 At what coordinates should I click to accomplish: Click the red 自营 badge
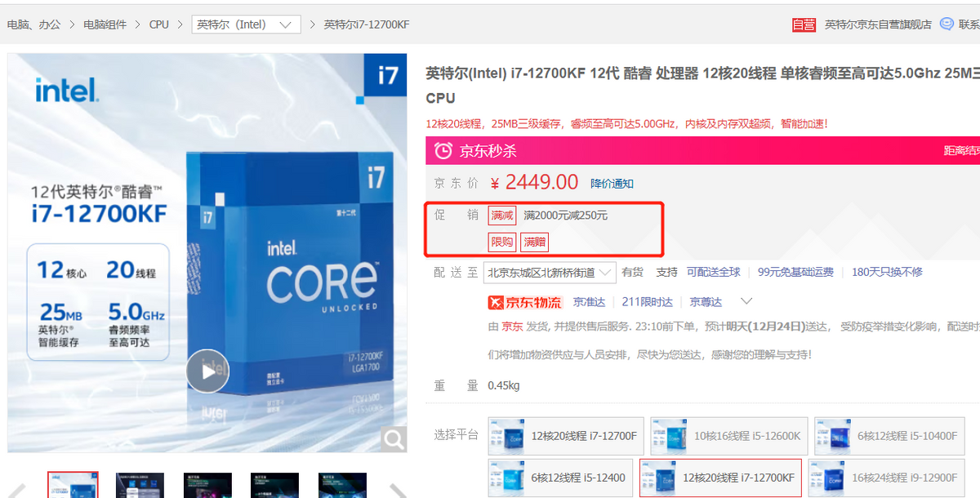click(804, 24)
